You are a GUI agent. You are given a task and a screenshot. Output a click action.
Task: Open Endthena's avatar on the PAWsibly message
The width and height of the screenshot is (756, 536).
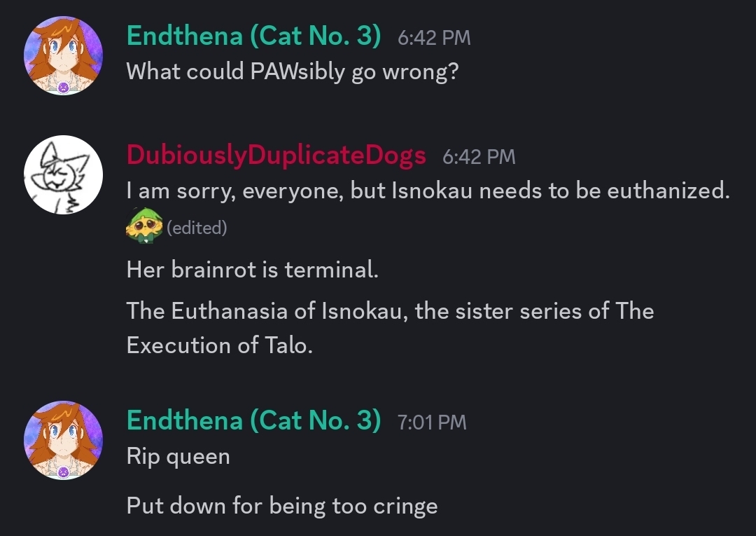pos(63,55)
